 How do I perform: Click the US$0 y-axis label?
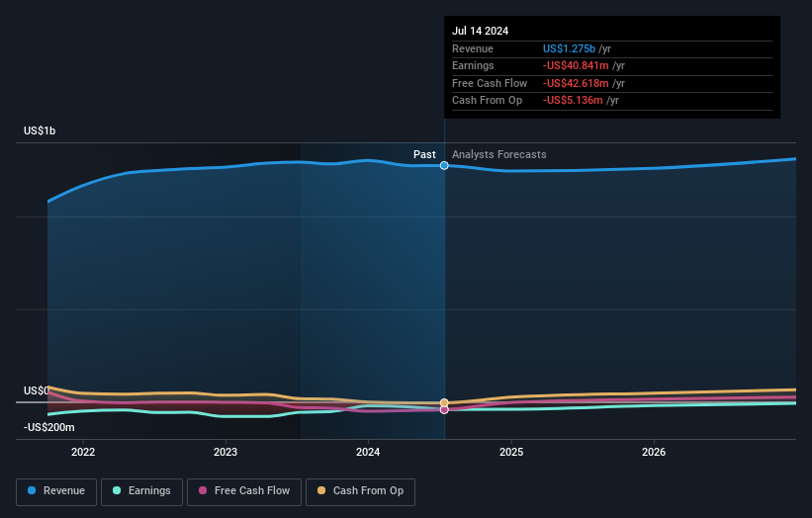[37, 390]
